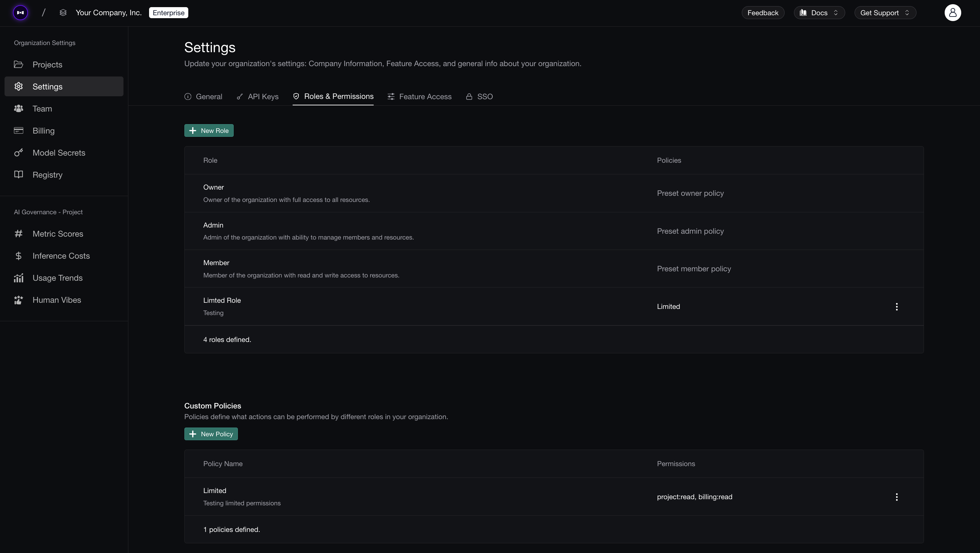
Task: Click the info icon on General tab
Action: pos(188,96)
